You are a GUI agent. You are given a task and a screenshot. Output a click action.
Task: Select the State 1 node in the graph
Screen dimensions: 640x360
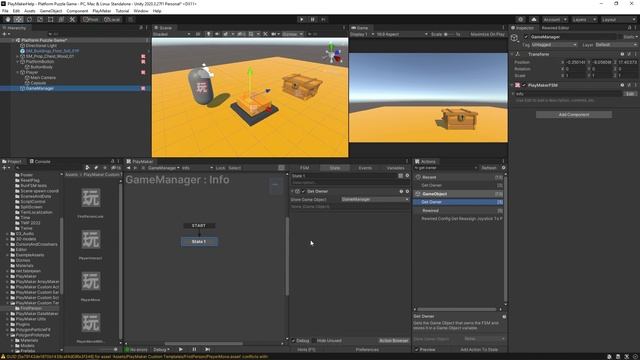click(199, 242)
